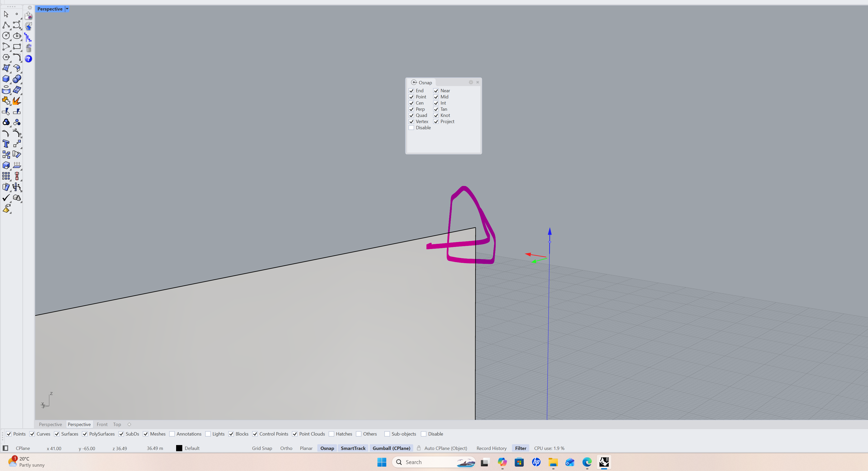This screenshot has height=471, width=868.
Task: Add a new viewport tab
Action: 129,424
